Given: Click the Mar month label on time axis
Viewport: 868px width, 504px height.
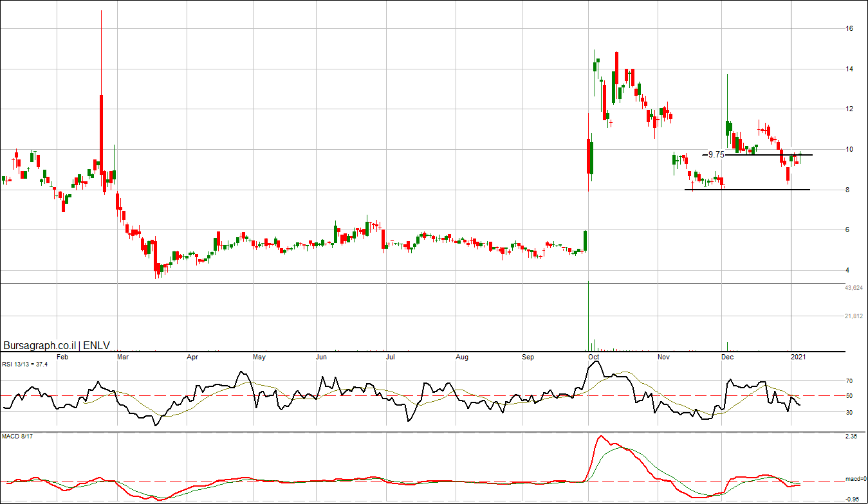Looking at the screenshot, I should pyautogui.click(x=122, y=355).
